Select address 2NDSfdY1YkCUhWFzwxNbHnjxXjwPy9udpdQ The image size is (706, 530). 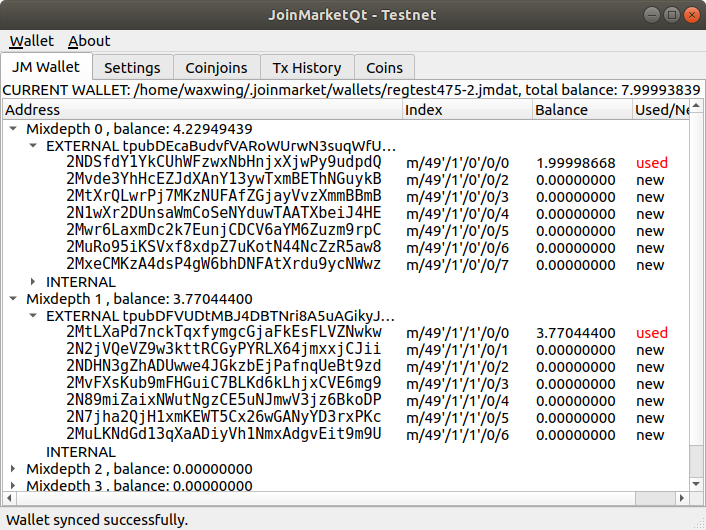(x=224, y=163)
